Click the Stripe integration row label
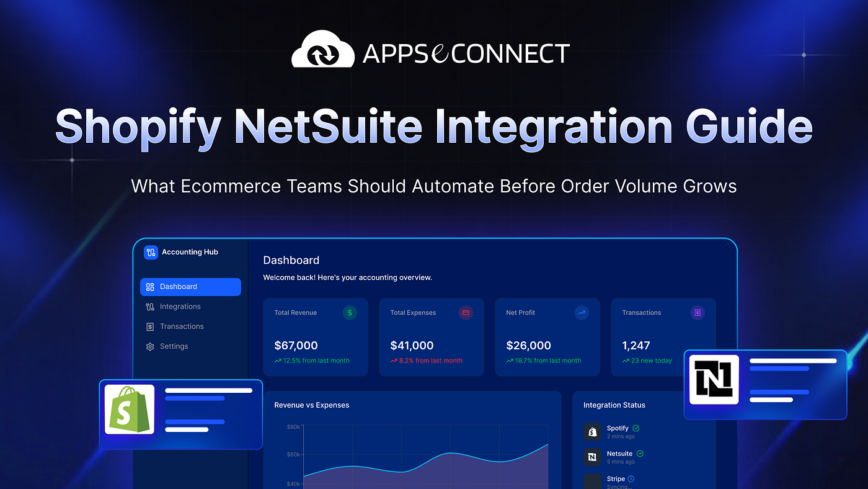 coord(616,479)
